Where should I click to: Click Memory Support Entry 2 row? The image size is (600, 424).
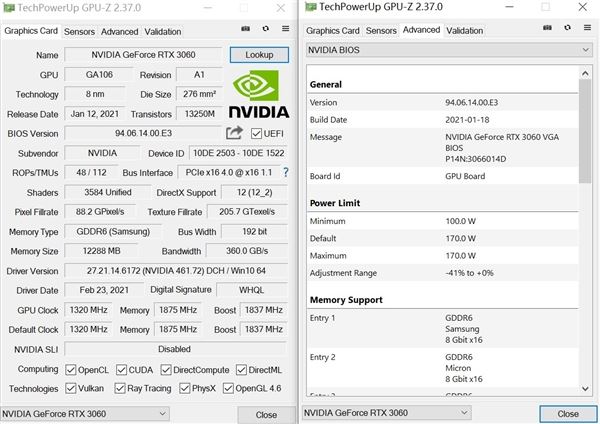click(443, 368)
